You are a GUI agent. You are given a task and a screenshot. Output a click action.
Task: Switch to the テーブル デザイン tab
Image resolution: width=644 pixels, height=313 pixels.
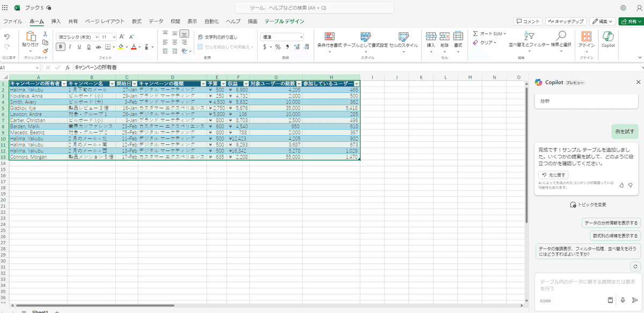pos(284,21)
